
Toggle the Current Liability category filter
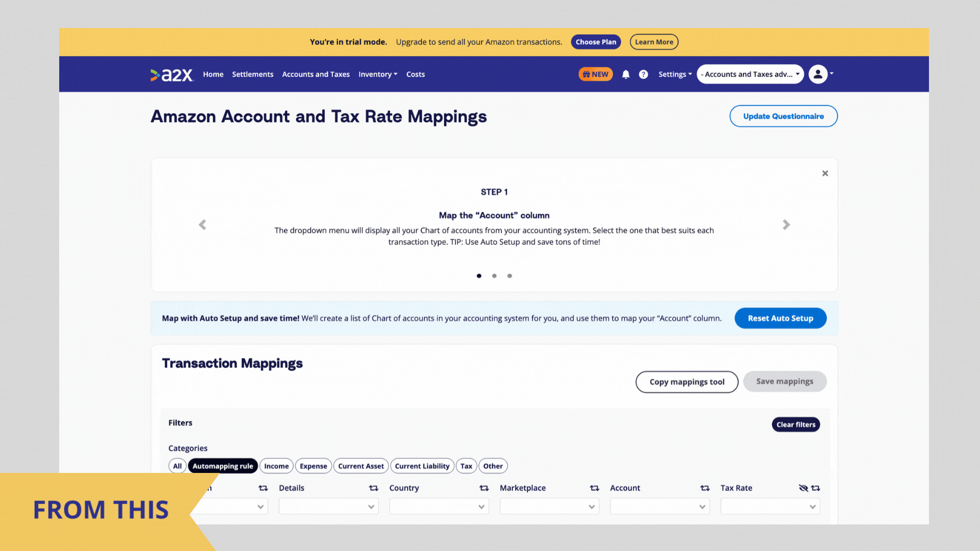(x=422, y=466)
